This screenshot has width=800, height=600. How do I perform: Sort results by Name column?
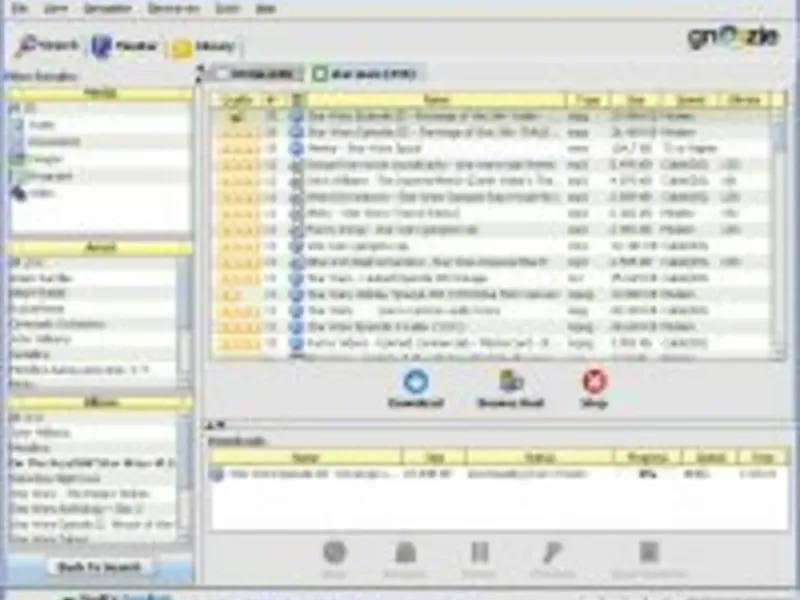(437, 99)
